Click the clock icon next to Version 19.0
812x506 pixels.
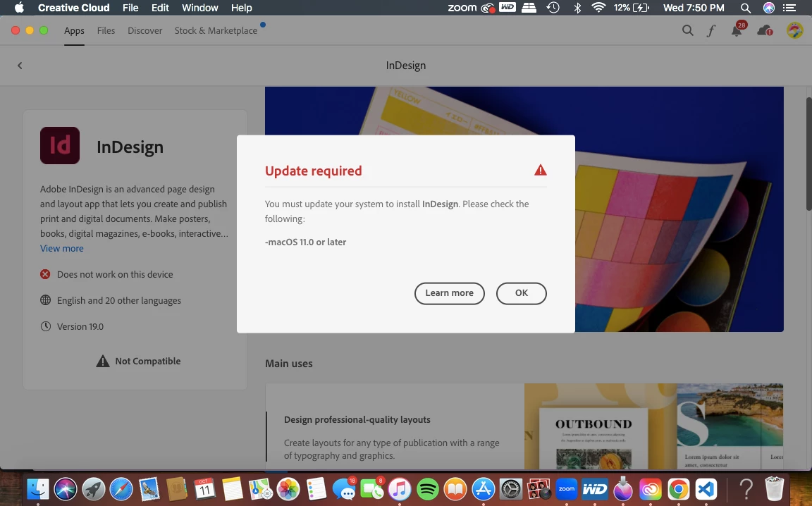(46, 326)
